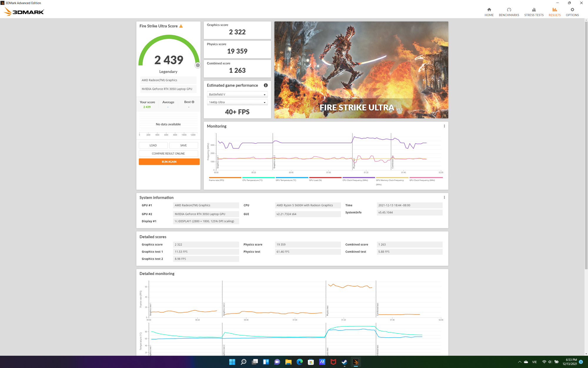This screenshot has width=588, height=368.
Task: Open the Chat app on the taskbar
Action: 277,362
